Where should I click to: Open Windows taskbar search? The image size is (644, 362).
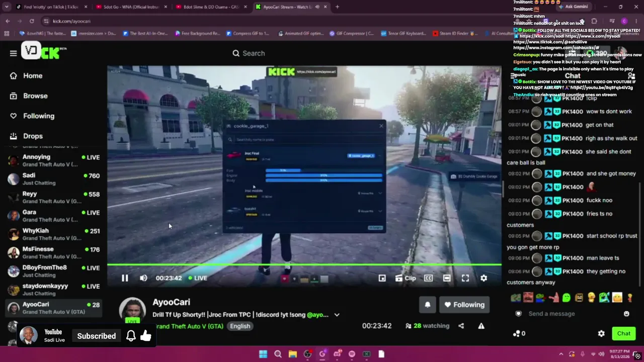coord(278,354)
